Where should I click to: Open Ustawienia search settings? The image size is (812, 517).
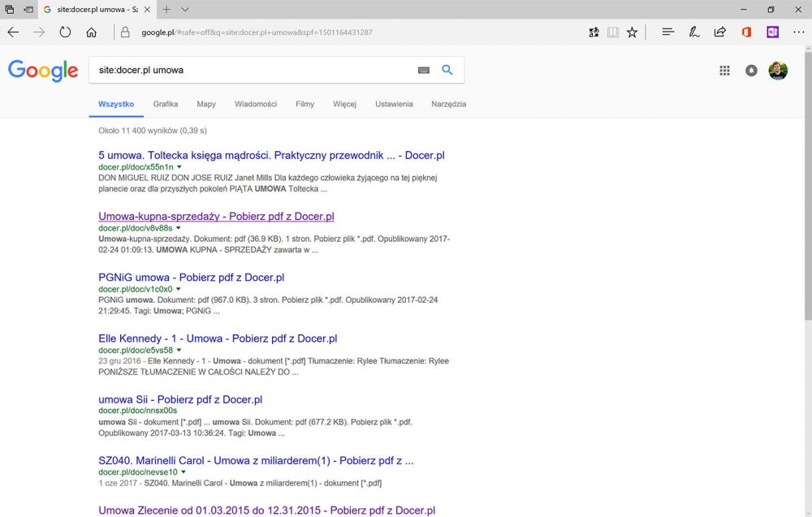tap(394, 104)
